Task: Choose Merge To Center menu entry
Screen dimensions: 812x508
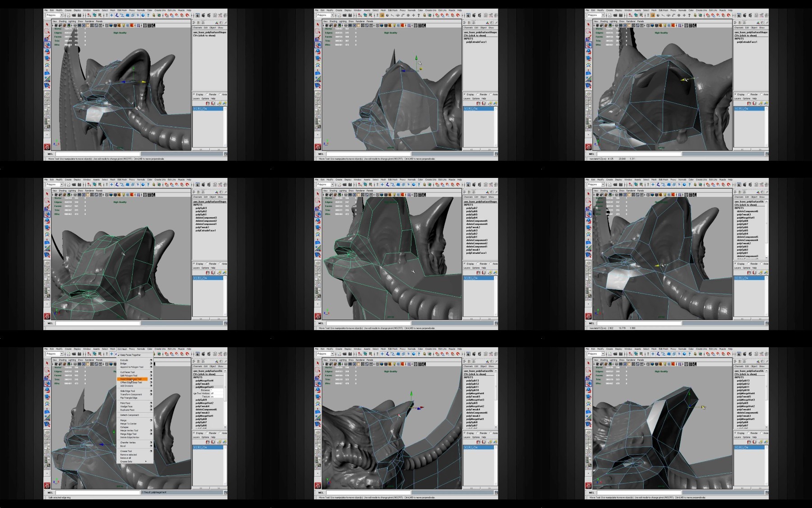Action: [x=128, y=424]
